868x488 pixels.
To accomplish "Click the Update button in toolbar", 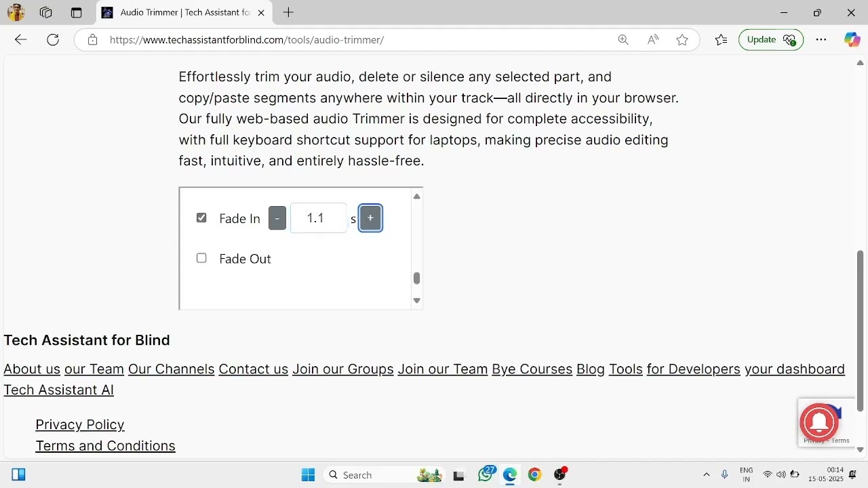I will tap(771, 40).
